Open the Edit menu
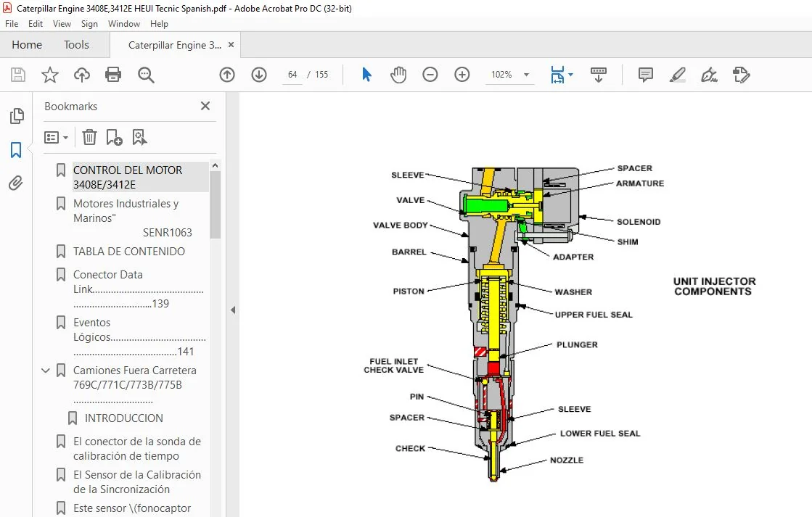 pos(36,24)
